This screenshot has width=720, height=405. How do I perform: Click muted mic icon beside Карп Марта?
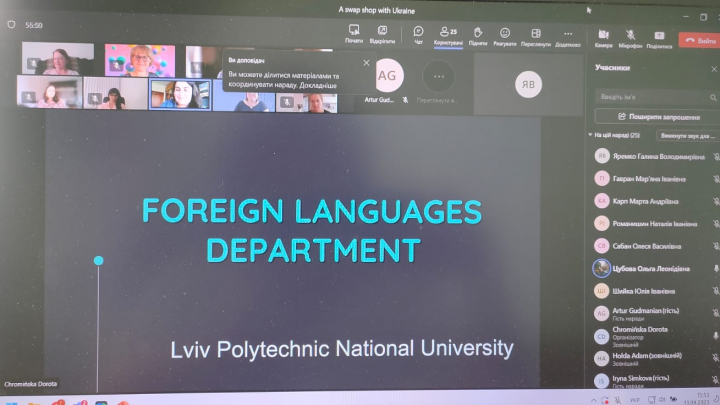pos(716,202)
